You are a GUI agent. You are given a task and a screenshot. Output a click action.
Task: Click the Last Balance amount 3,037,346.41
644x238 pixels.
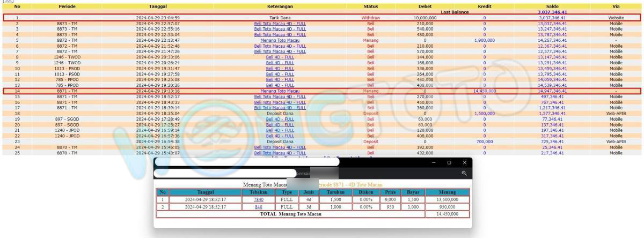(x=552, y=12)
